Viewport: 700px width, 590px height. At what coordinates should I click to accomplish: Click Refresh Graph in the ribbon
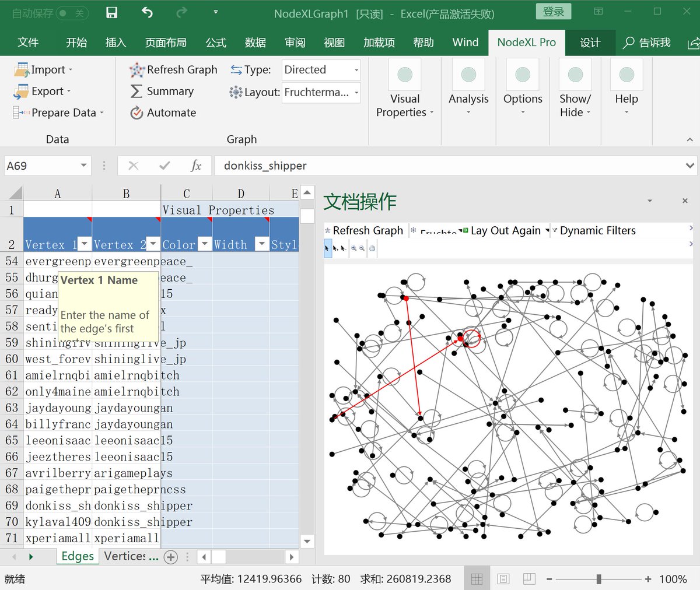click(x=173, y=70)
